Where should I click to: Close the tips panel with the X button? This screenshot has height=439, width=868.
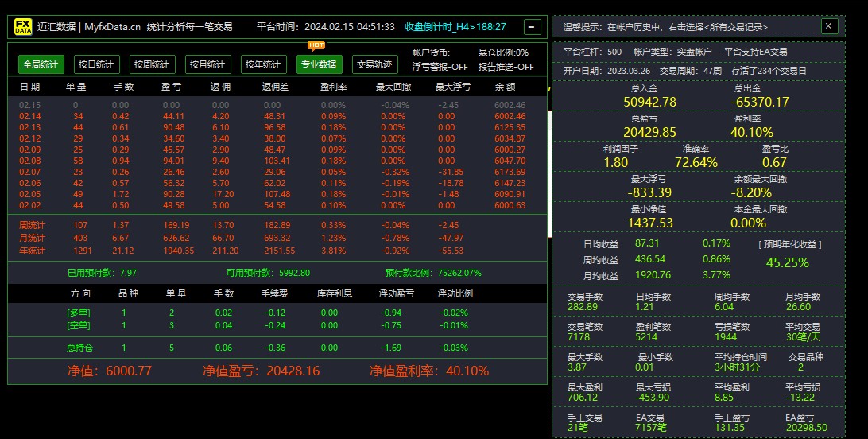[x=829, y=26]
